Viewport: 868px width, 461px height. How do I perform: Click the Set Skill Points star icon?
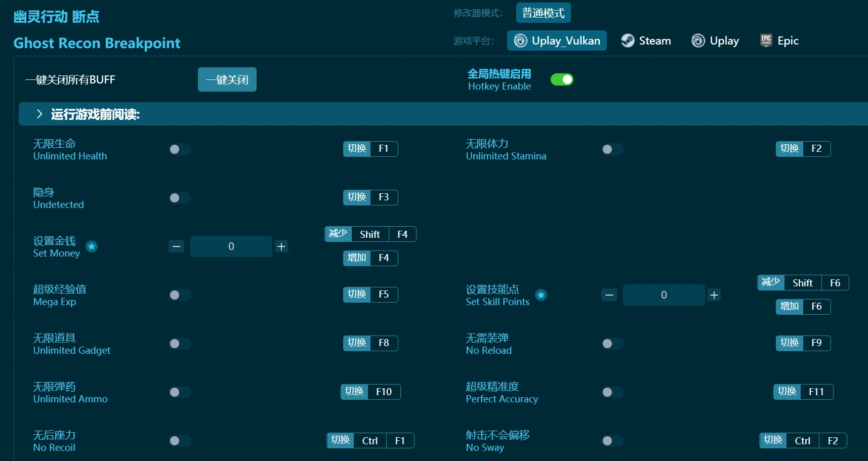click(x=541, y=295)
